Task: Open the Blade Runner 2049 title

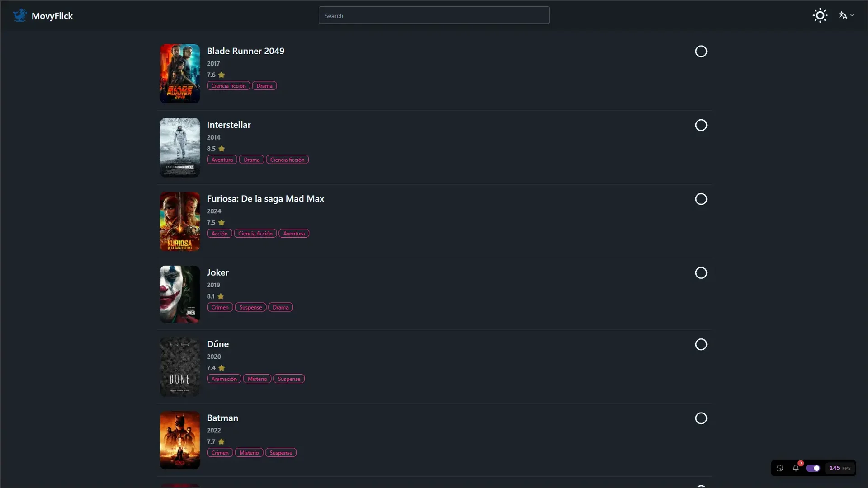Action: pyautogui.click(x=245, y=51)
